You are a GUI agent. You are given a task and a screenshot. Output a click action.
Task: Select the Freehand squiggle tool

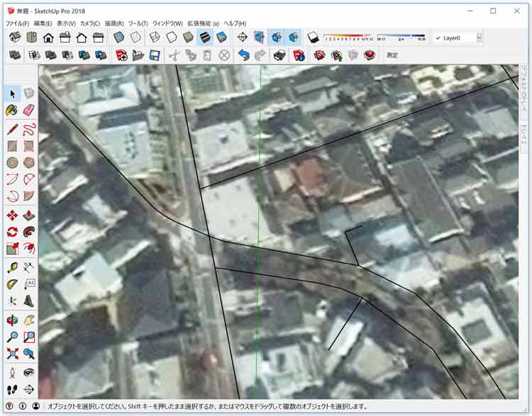coord(29,130)
